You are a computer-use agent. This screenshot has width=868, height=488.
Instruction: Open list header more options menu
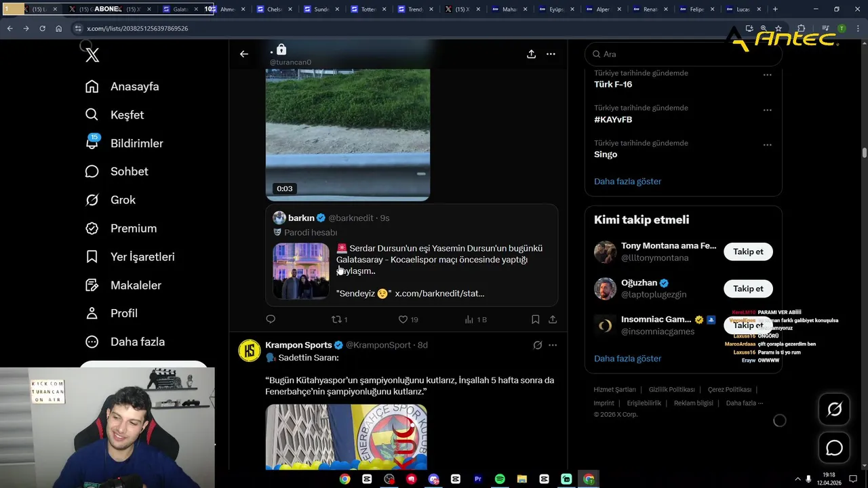tap(551, 54)
